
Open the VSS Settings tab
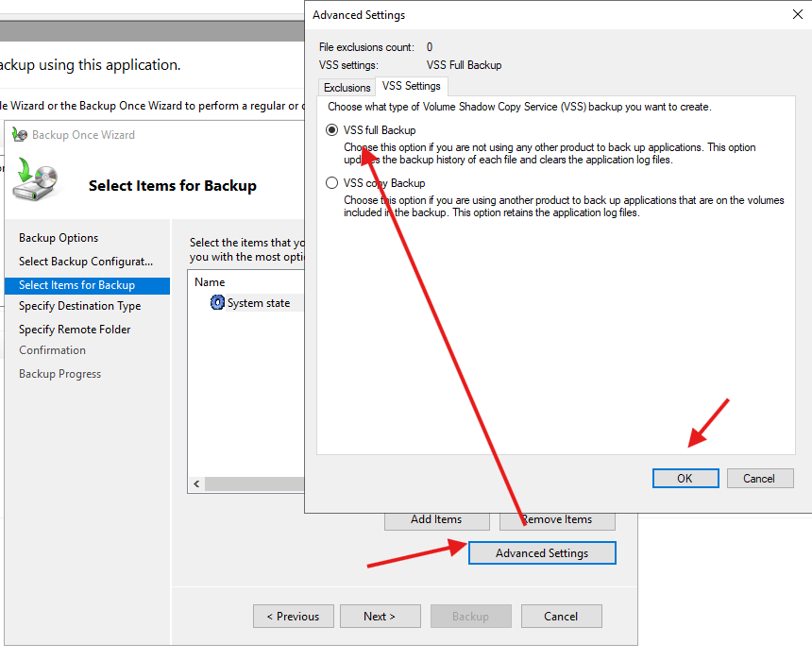411,86
